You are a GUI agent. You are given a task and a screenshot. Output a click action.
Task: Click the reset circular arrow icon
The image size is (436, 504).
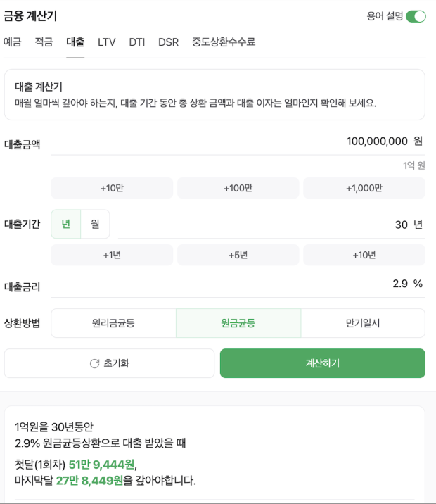tap(94, 363)
